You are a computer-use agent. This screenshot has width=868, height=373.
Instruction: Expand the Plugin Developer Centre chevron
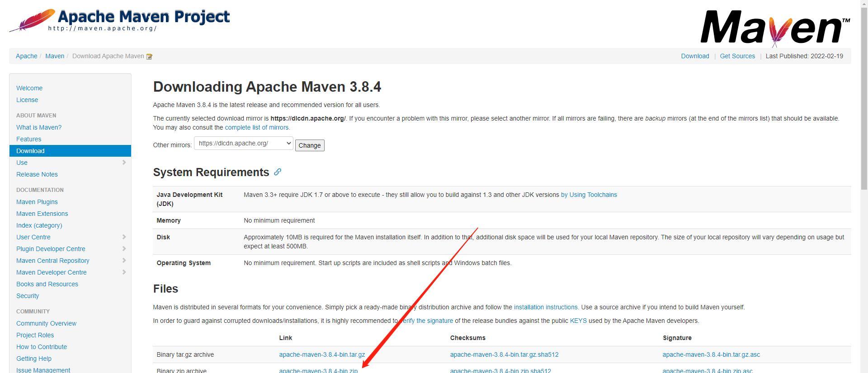(x=124, y=249)
